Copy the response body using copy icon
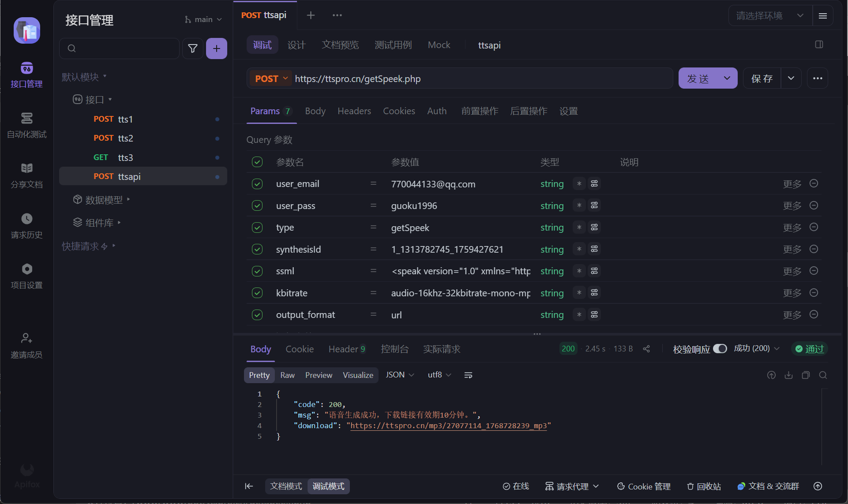The image size is (848, 504). [x=806, y=375]
